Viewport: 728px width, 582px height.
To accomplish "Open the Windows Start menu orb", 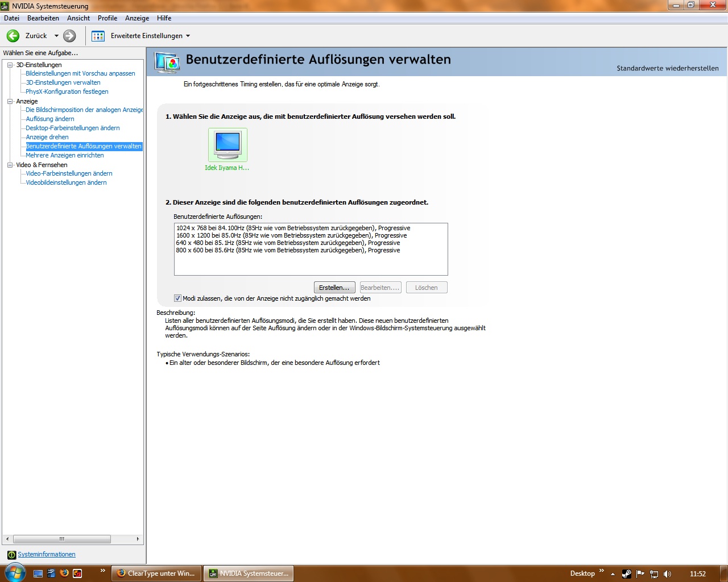I will point(15,573).
